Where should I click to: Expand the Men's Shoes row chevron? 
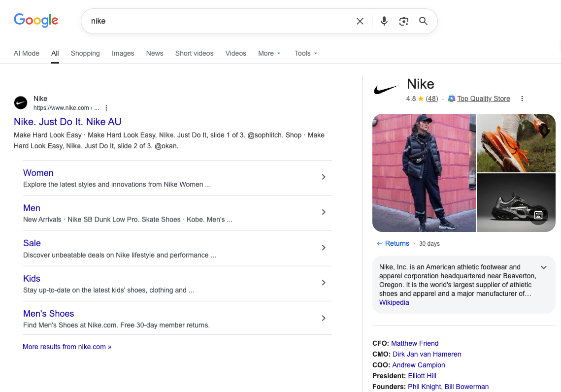pyautogui.click(x=324, y=318)
